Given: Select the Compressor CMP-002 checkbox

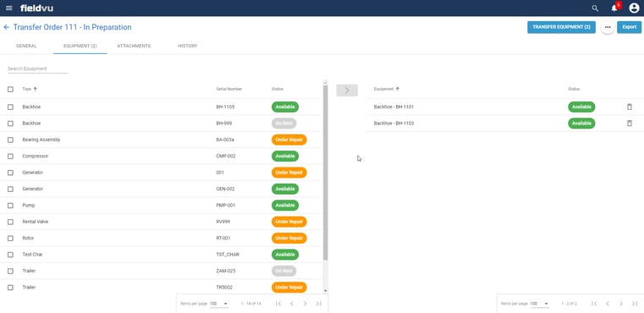Looking at the screenshot, I should (x=11, y=156).
